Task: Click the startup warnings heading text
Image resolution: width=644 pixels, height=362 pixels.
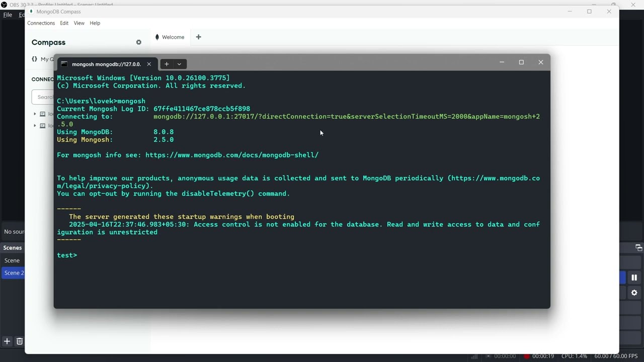Action: (x=182, y=217)
